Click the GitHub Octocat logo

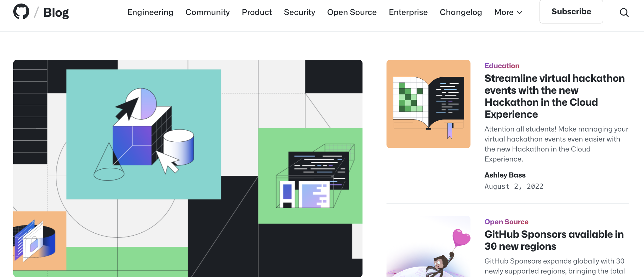coord(21,11)
